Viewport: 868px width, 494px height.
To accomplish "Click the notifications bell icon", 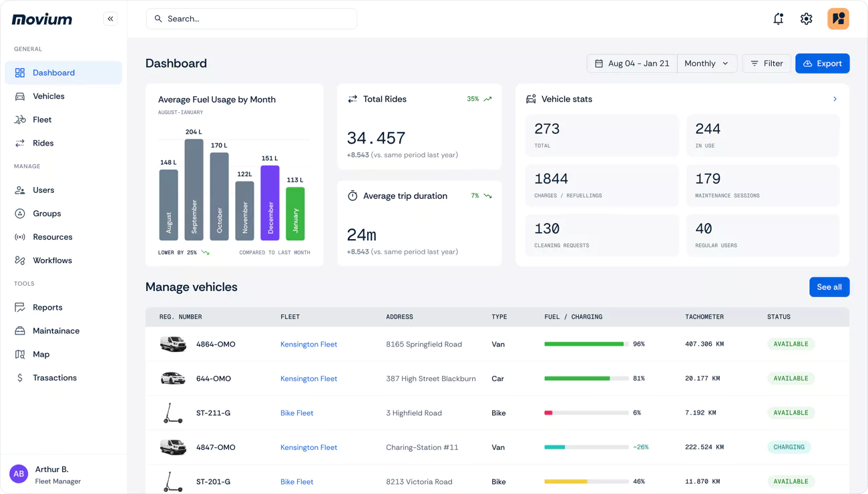I will click(778, 18).
